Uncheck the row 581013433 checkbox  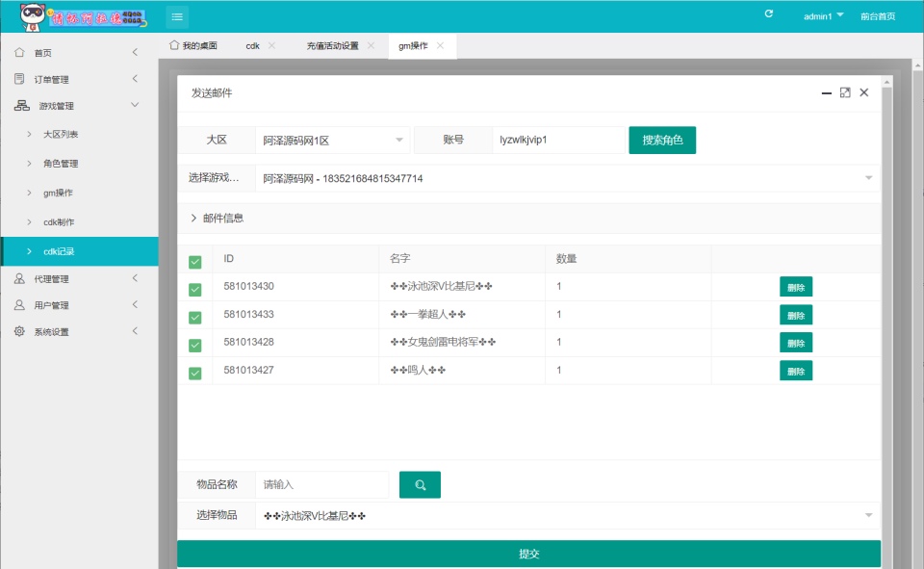click(x=195, y=317)
